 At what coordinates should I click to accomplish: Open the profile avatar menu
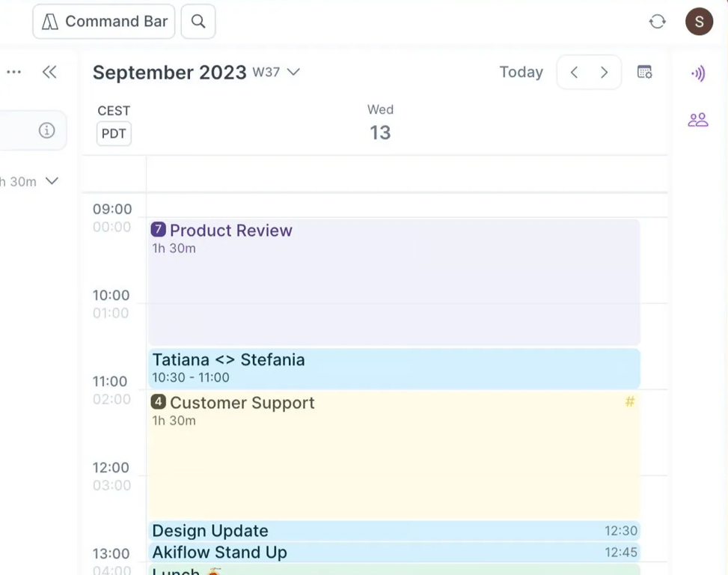[x=699, y=22]
